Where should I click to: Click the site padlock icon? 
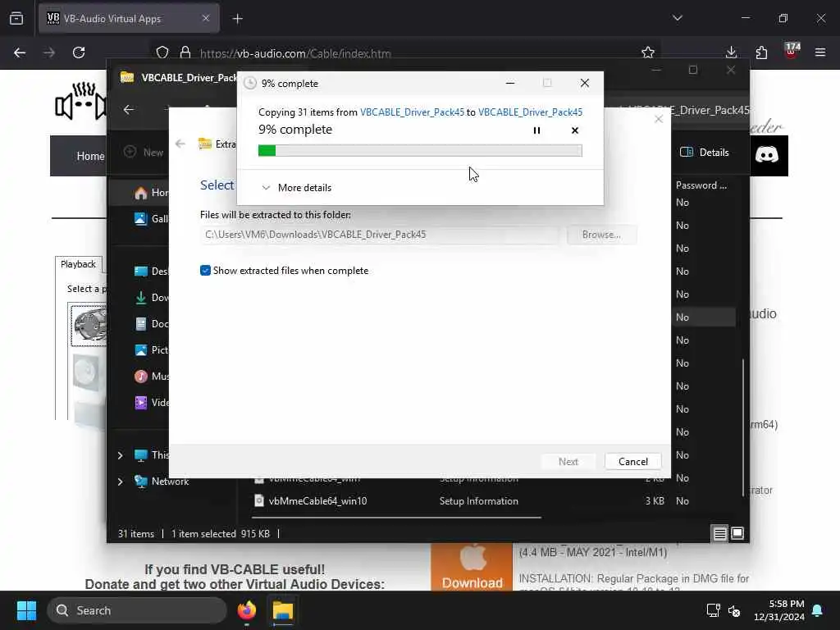[x=185, y=52]
